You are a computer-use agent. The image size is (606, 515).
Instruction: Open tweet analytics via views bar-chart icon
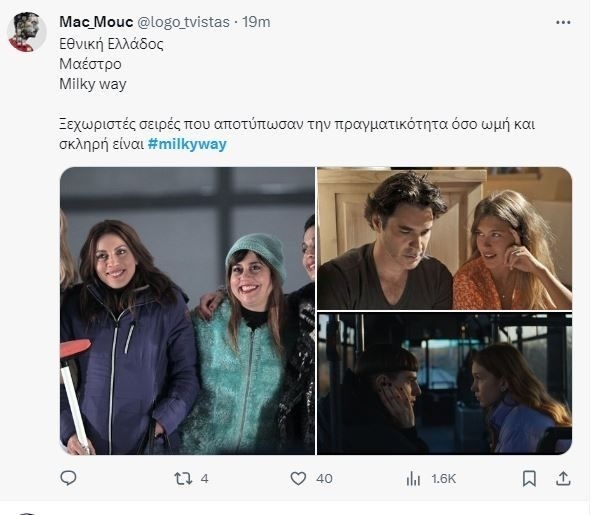click(410, 479)
